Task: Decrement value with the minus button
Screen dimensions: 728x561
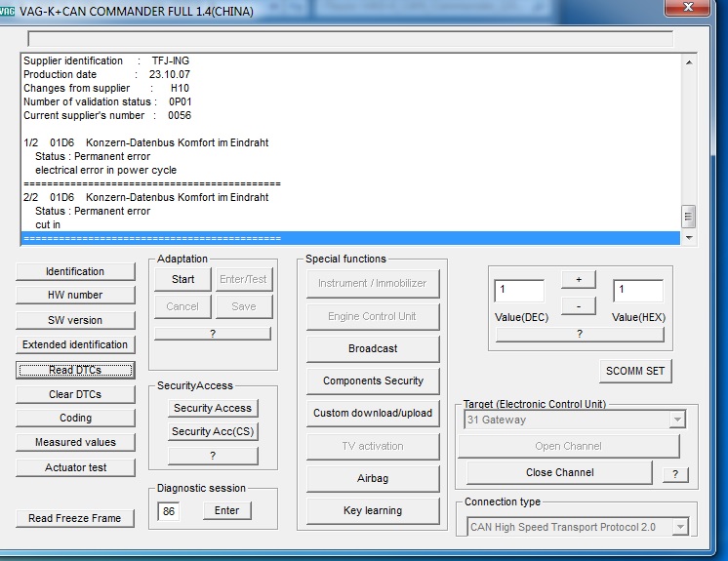Action: tap(578, 305)
